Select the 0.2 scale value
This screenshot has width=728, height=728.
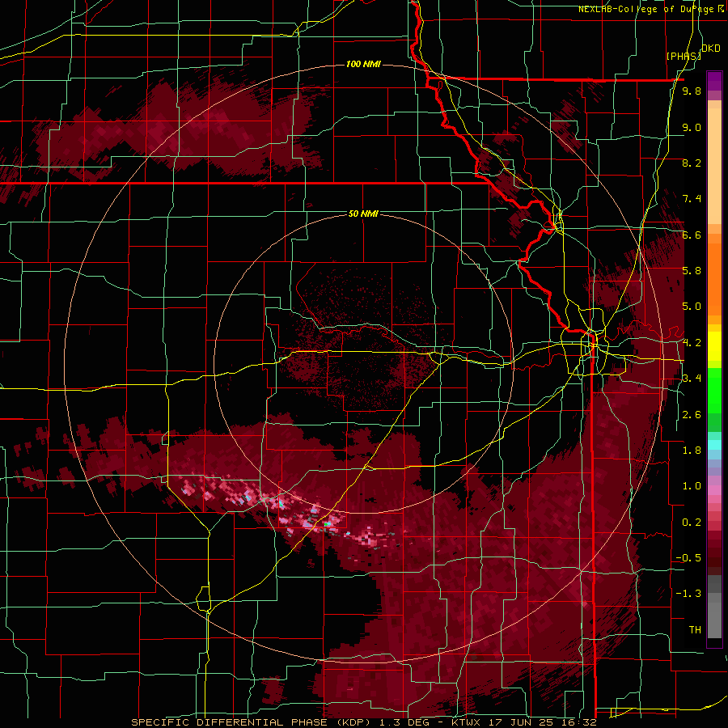point(692,523)
